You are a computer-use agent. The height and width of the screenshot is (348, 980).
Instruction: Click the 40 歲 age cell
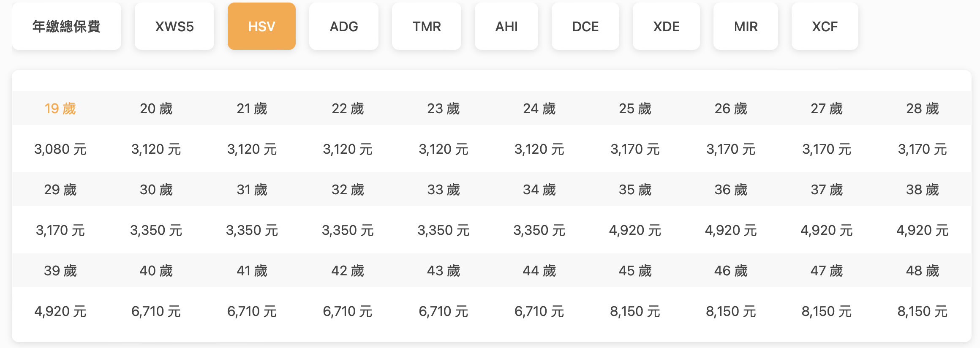[x=156, y=271]
